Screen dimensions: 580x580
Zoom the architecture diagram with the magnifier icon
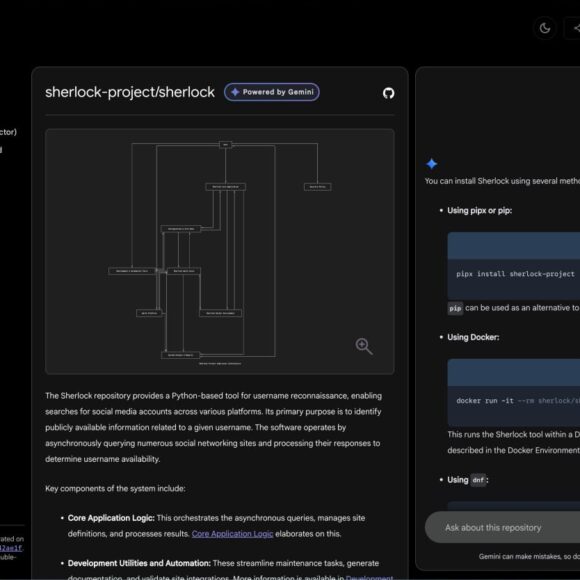coord(364,346)
